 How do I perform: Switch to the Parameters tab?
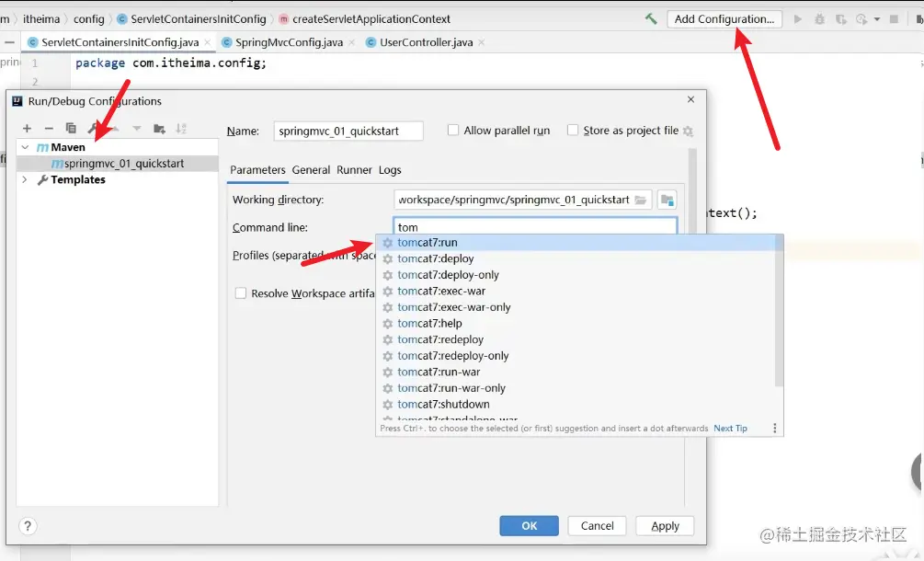(257, 170)
